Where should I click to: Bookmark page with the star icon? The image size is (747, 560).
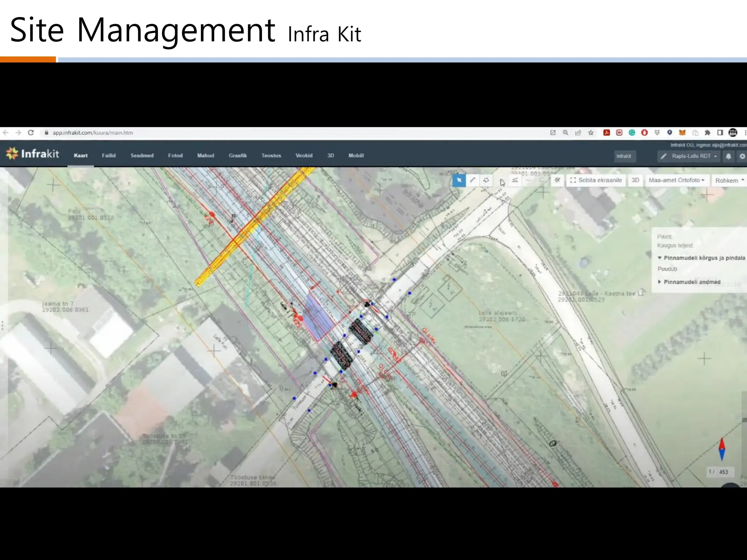(x=591, y=133)
